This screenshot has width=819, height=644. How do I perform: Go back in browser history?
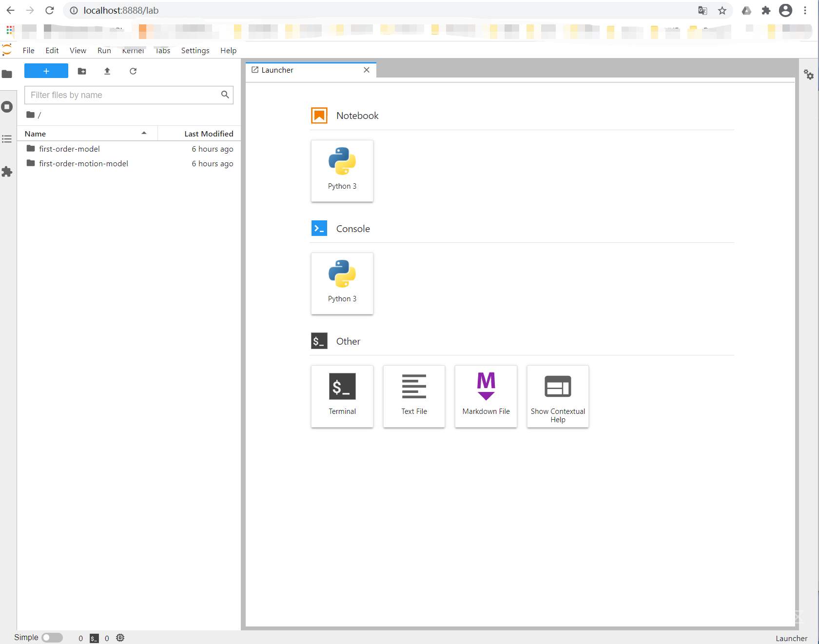click(x=10, y=10)
